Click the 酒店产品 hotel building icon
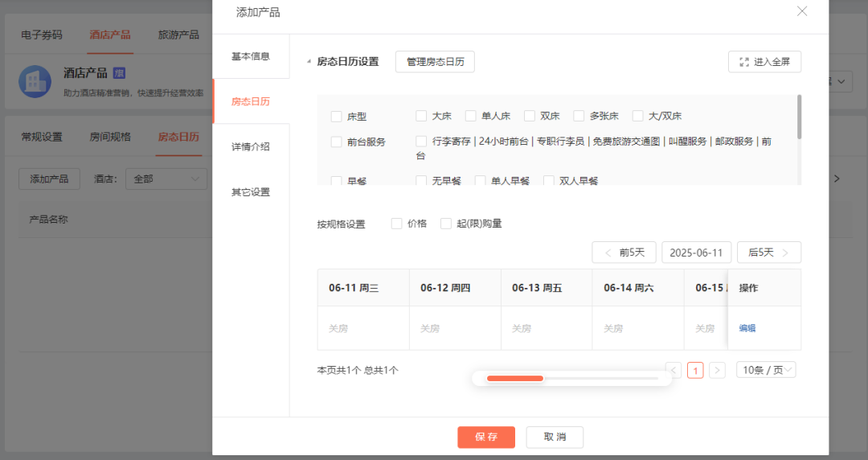Image resolution: width=868 pixels, height=460 pixels. tap(35, 81)
